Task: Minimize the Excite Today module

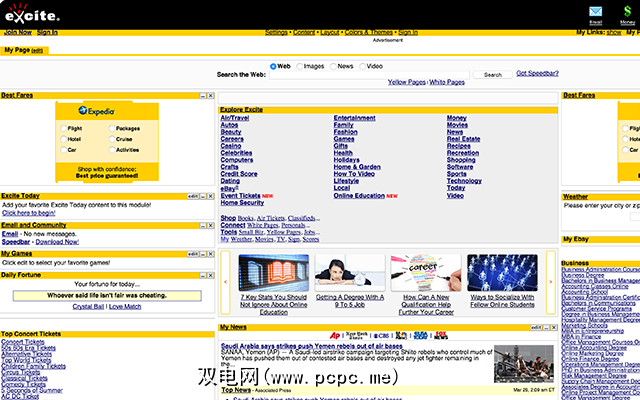Action: click(x=203, y=196)
